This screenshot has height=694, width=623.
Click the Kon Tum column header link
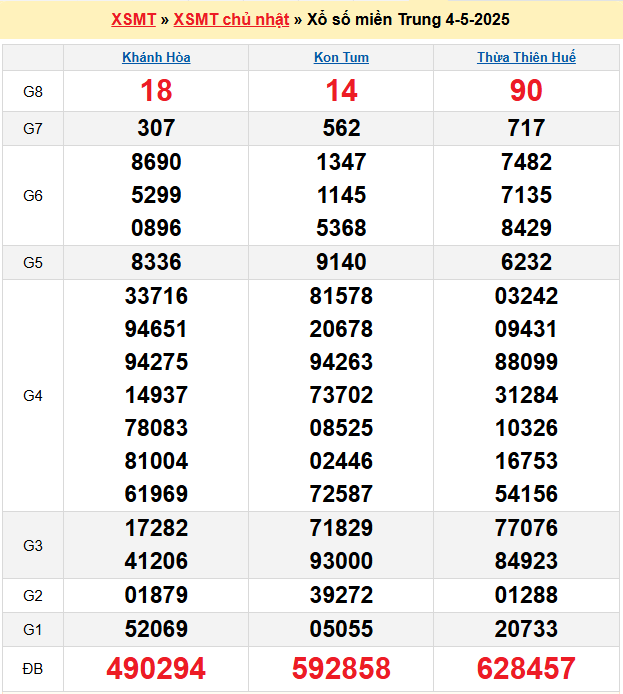(x=341, y=57)
